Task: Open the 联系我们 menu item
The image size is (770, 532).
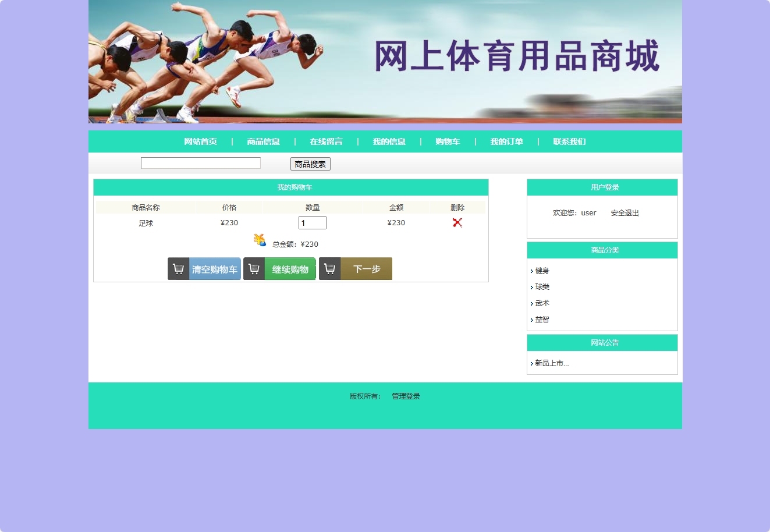Action: (569, 141)
